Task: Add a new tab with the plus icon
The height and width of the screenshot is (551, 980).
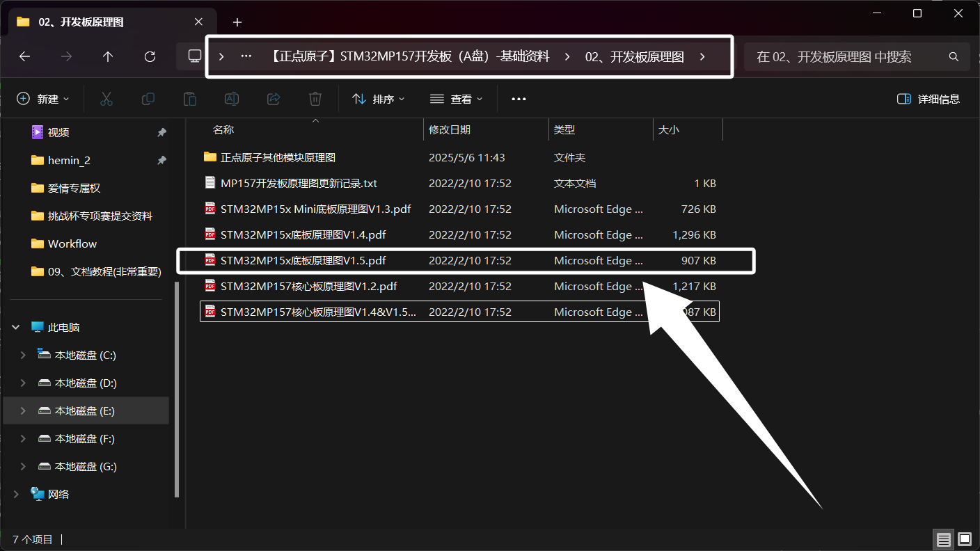Action: coord(237,22)
